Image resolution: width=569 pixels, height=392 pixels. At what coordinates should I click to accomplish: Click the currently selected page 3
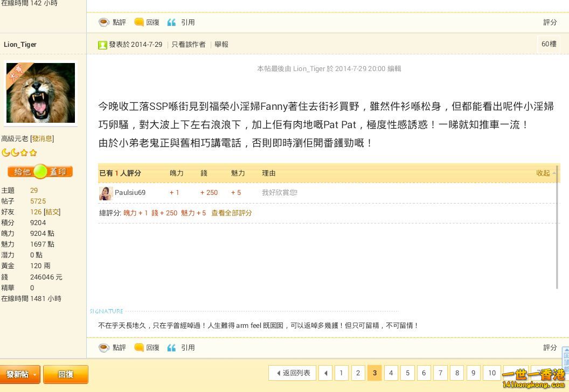[374, 373]
